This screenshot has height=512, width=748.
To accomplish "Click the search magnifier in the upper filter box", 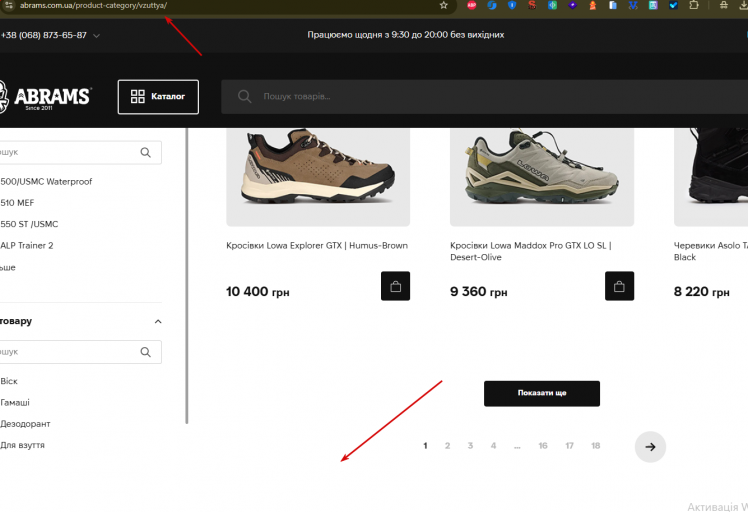I will pyautogui.click(x=145, y=152).
